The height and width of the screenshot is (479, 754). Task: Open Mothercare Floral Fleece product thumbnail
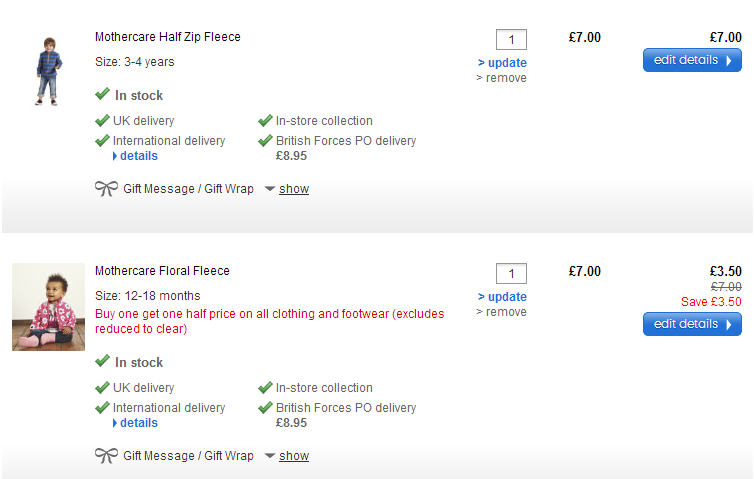coord(48,307)
